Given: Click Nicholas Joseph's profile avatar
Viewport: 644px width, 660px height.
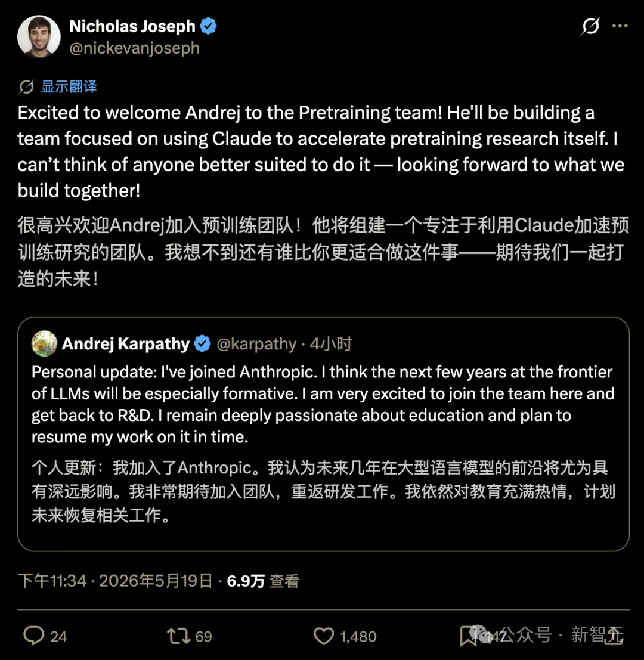Looking at the screenshot, I should 39,36.
